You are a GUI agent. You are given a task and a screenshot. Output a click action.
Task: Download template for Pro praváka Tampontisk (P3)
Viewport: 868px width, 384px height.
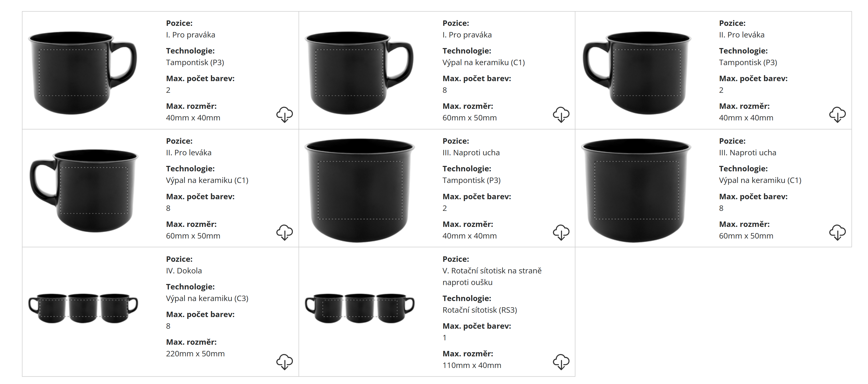pyautogui.click(x=284, y=115)
